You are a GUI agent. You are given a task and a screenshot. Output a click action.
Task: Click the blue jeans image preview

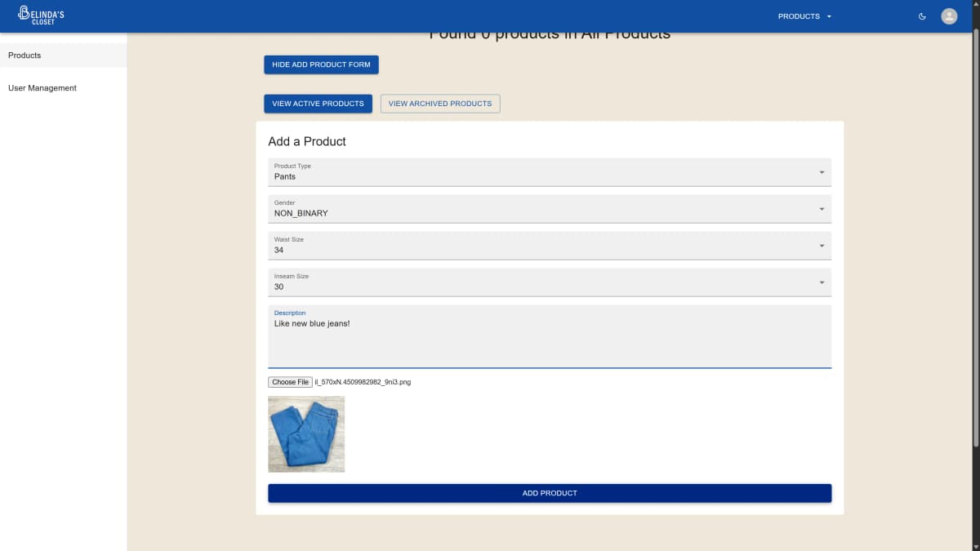click(306, 434)
